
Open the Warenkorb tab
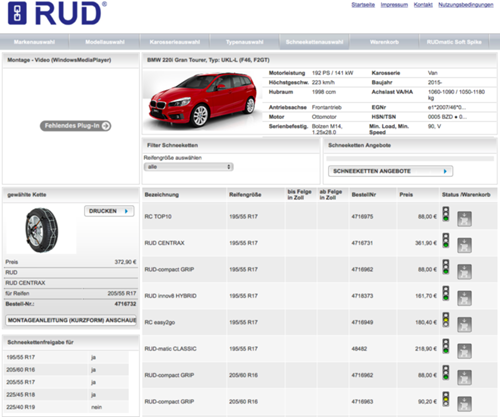tap(384, 42)
